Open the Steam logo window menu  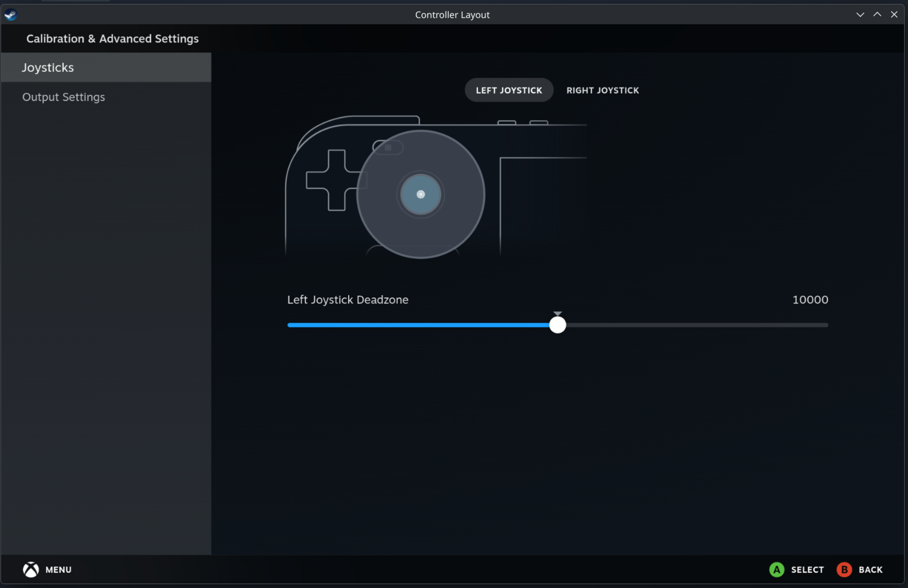click(x=10, y=15)
